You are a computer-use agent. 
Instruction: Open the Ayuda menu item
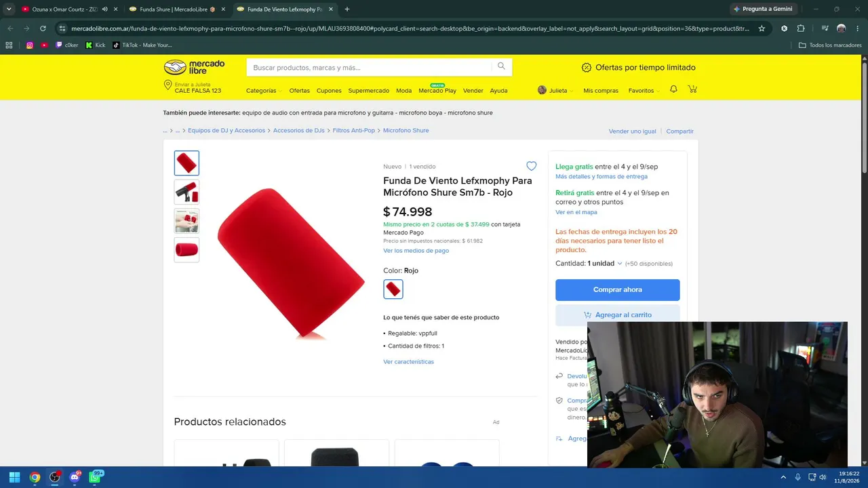coord(498,91)
